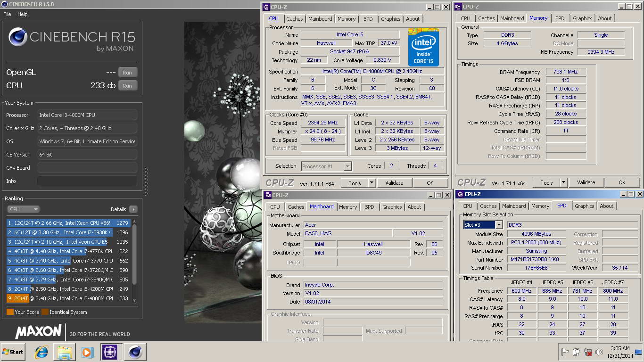
Task: Click CPU-Z icon in top-left window title bar
Action: (266, 7)
